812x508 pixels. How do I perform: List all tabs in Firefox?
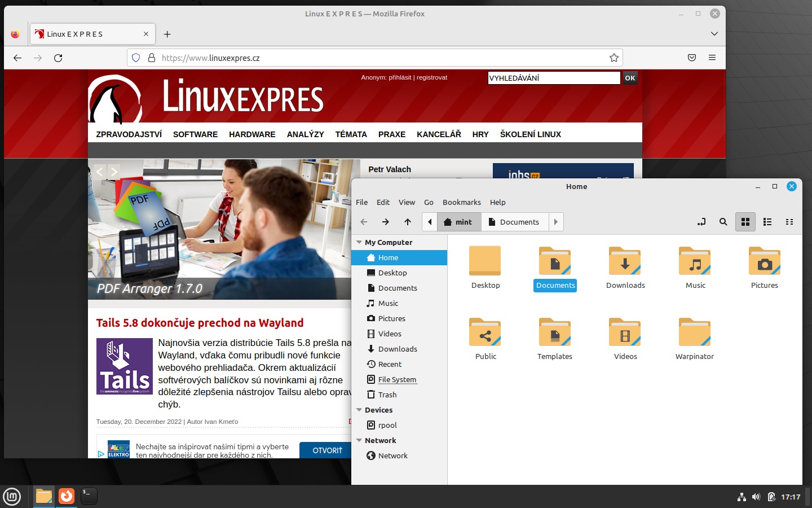click(x=714, y=34)
